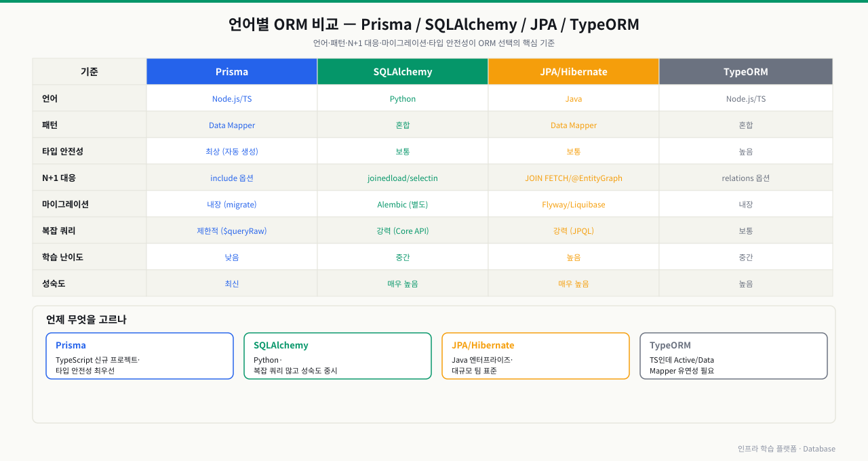Click the 강력 (Core API) cell
The width and height of the screenshot is (868, 461).
[x=403, y=230]
